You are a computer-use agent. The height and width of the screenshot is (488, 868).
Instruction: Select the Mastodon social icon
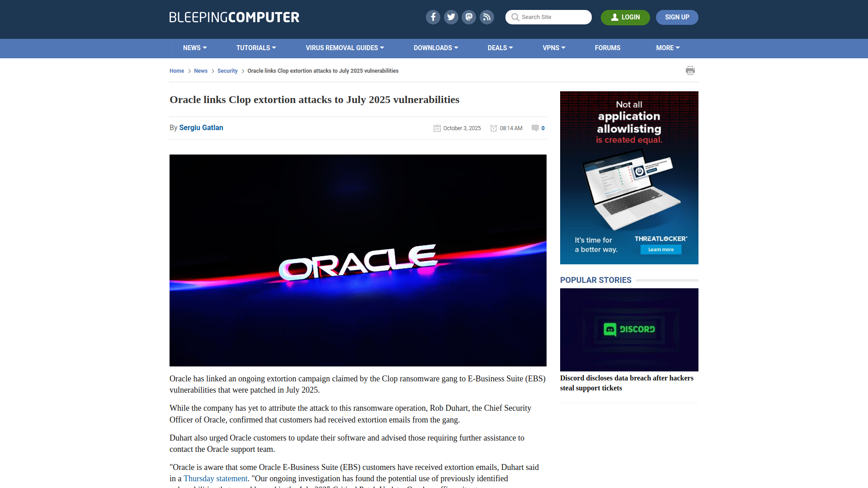(469, 17)
